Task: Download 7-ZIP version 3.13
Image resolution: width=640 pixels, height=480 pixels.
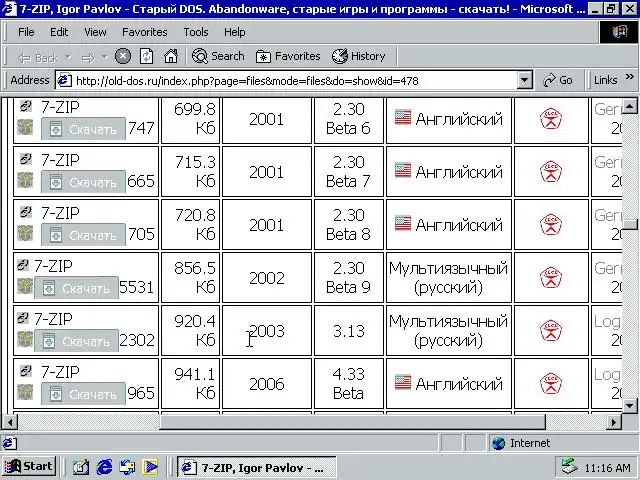Action: [76, 341]
